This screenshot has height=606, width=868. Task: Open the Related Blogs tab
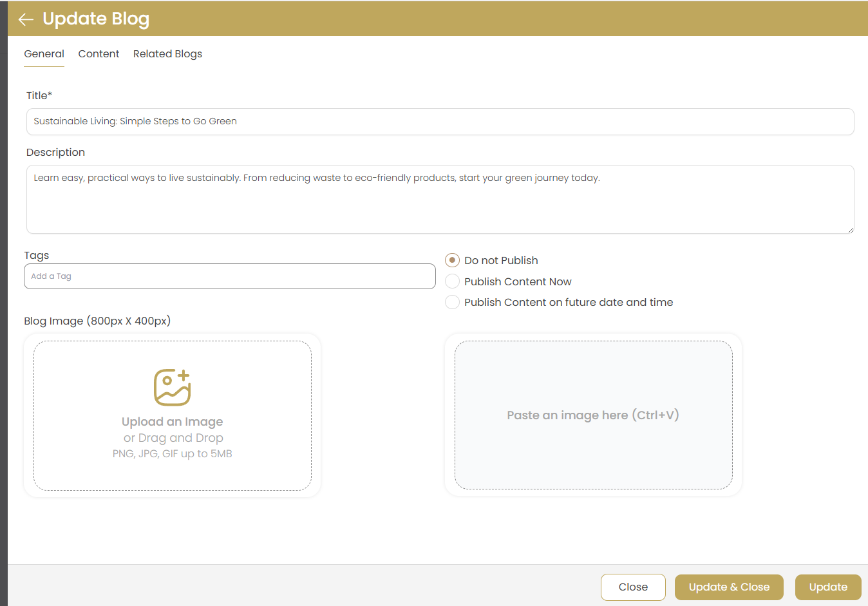167,54
